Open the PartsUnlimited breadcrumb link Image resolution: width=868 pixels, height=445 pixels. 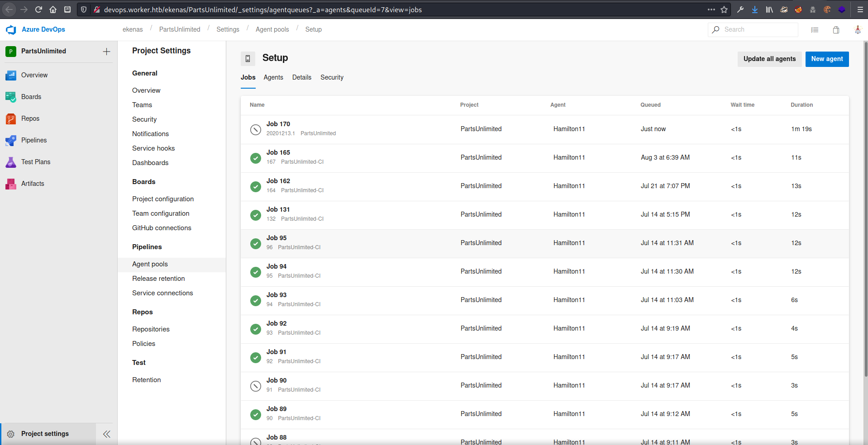[180, 29]
